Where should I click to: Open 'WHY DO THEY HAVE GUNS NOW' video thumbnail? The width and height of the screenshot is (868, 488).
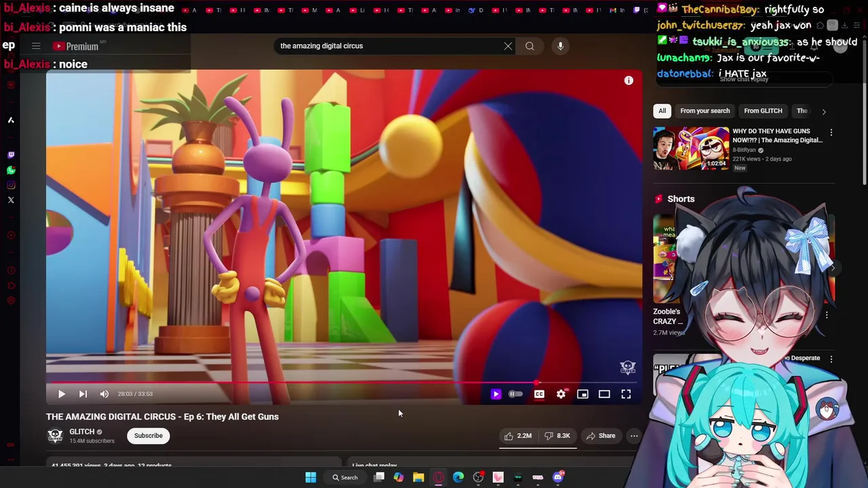point(691,148)
